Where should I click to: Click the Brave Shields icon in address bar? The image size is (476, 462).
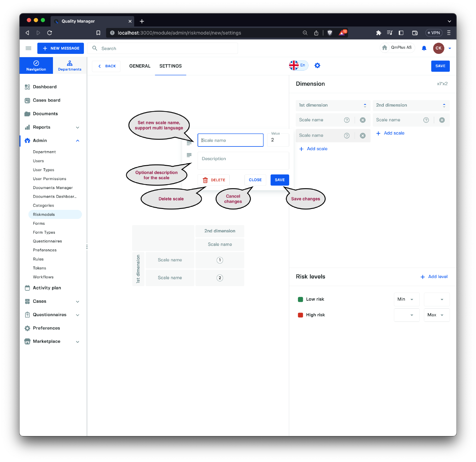(x=330, y=33)
